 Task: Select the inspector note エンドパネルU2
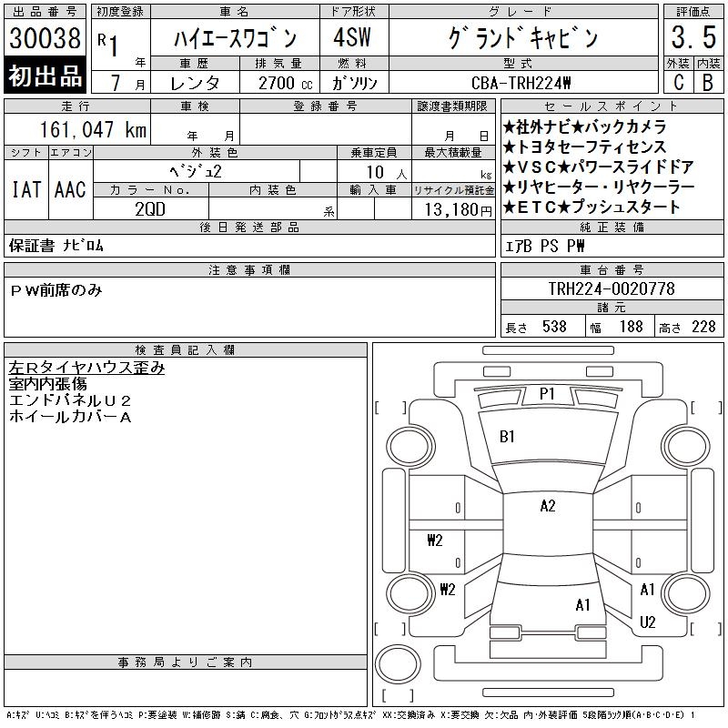(70, 399)
